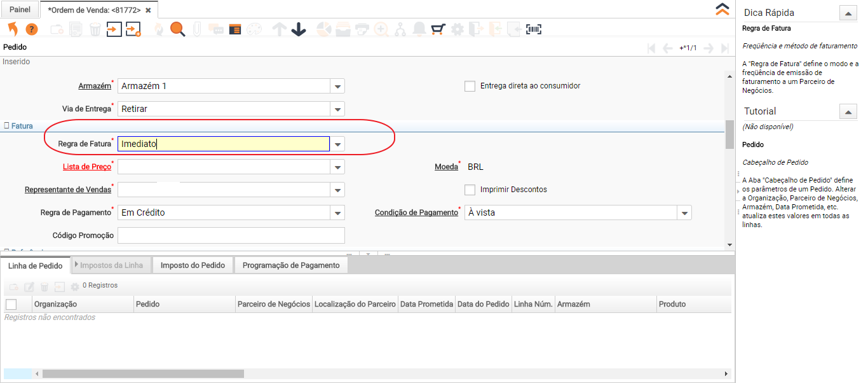Image resolution: width=868 pixels, height=383 pixels.
Task: Click the Save record toolbar icon
Action: [x=114, y=29]
